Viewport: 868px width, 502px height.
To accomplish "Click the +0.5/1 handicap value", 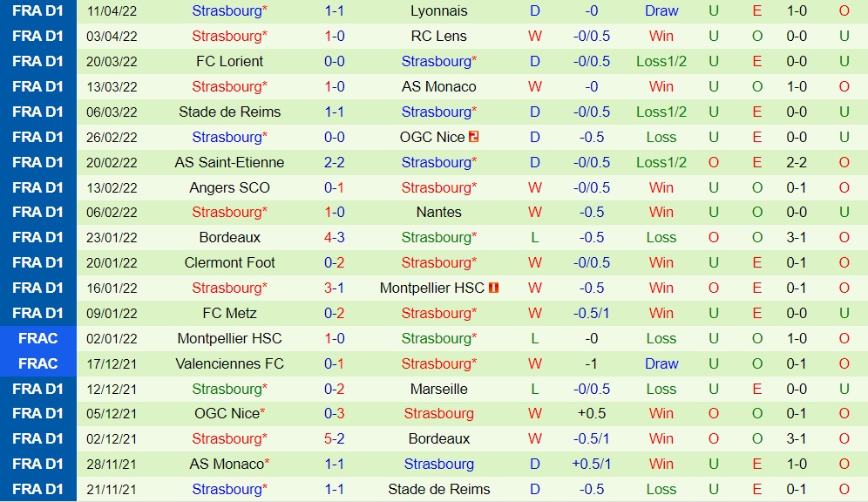I will (x=592, y=465).
